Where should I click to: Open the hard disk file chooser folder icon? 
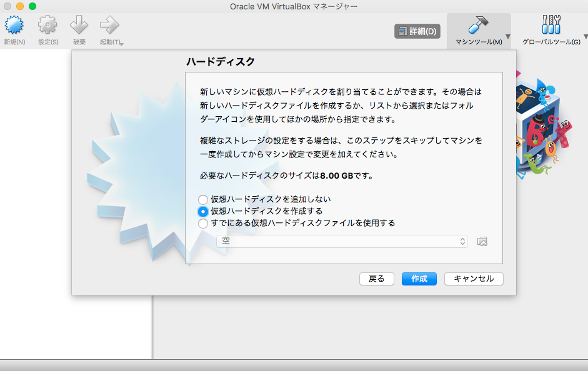click(x=482, y=241)
